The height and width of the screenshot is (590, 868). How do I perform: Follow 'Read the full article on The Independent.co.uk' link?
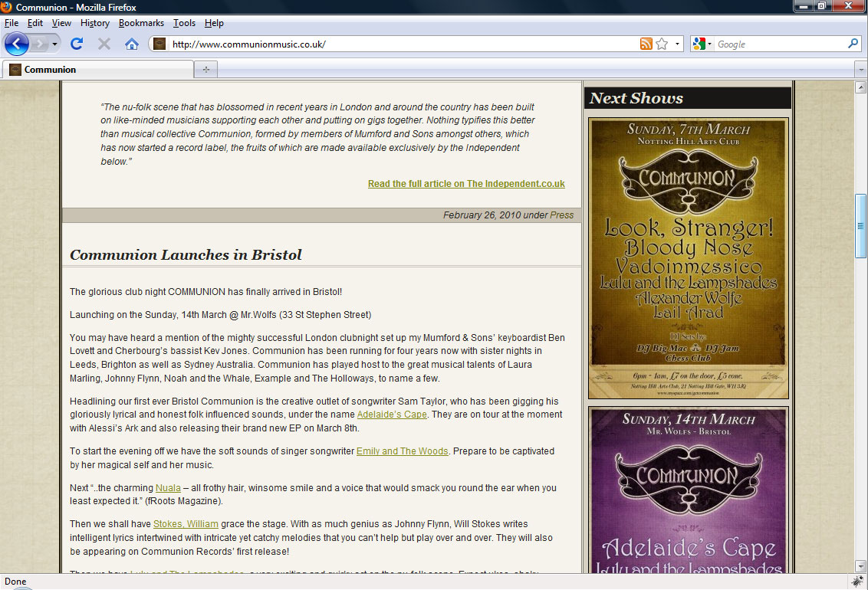466,184
